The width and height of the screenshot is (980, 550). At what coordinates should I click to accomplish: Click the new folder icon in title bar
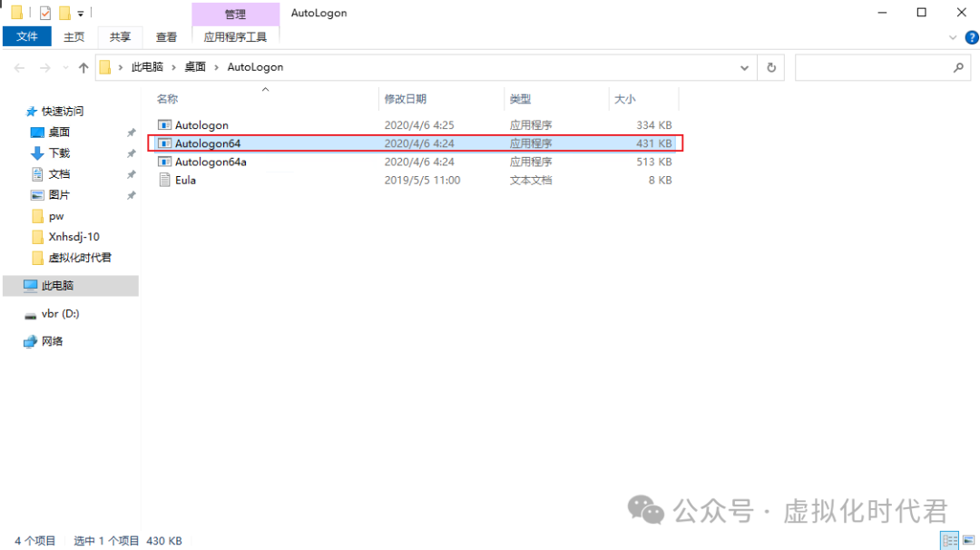[64, 13]
